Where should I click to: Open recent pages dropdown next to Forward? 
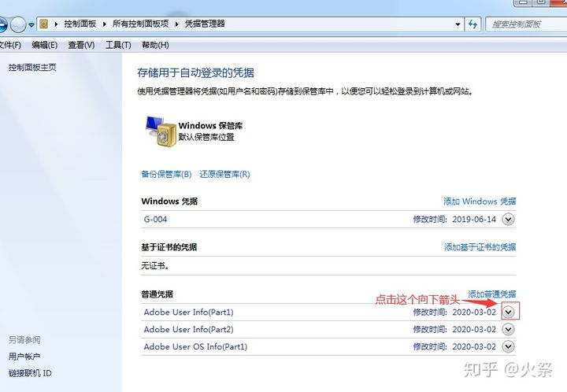pyautogui.click(x=31, y=25)
